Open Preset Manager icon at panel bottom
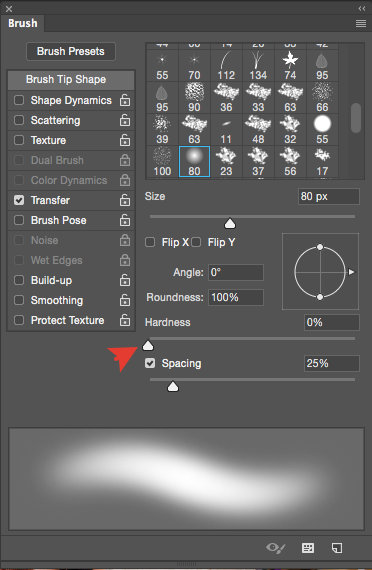Viewport: 372px width, 570px height. click(308, 548)
